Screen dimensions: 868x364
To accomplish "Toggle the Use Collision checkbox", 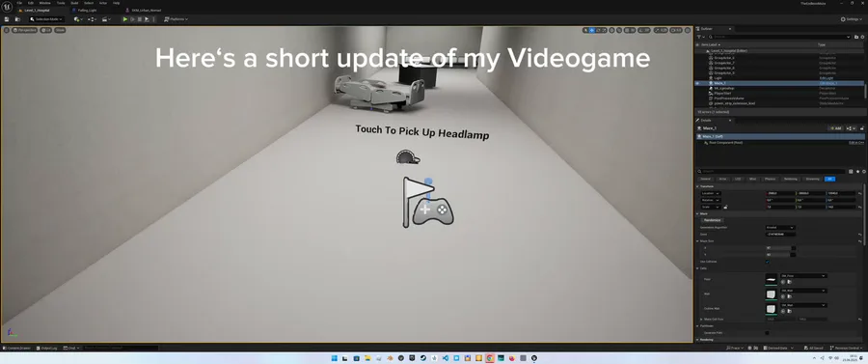I will pyautogui.click(x=768, y=262).
